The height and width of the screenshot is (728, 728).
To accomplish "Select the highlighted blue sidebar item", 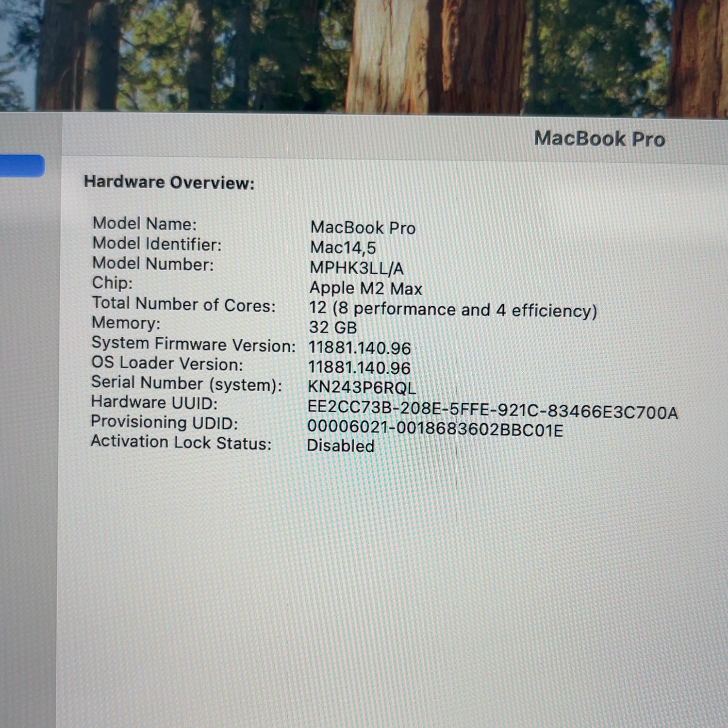I will [x=22, y=165].
